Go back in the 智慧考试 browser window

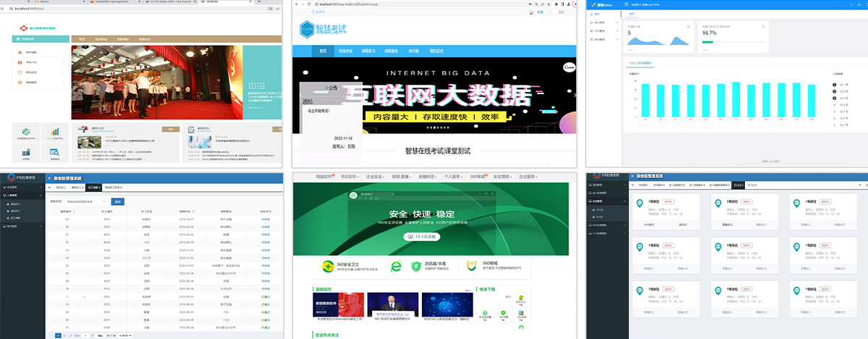pos(295,4)
